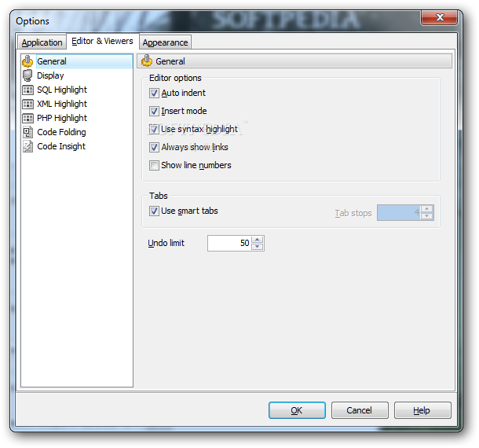
Task: Click the Cancel button
Action: (360, 410)
